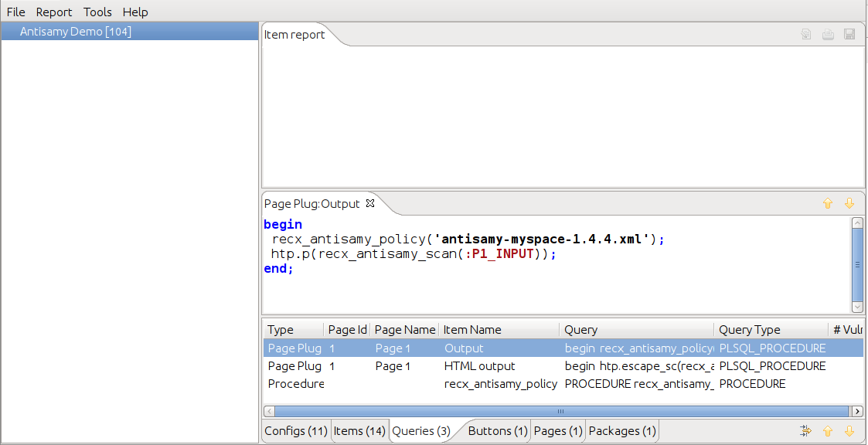868x445 pixels.
Task: Open the Report menu
Action: point(54,12)
